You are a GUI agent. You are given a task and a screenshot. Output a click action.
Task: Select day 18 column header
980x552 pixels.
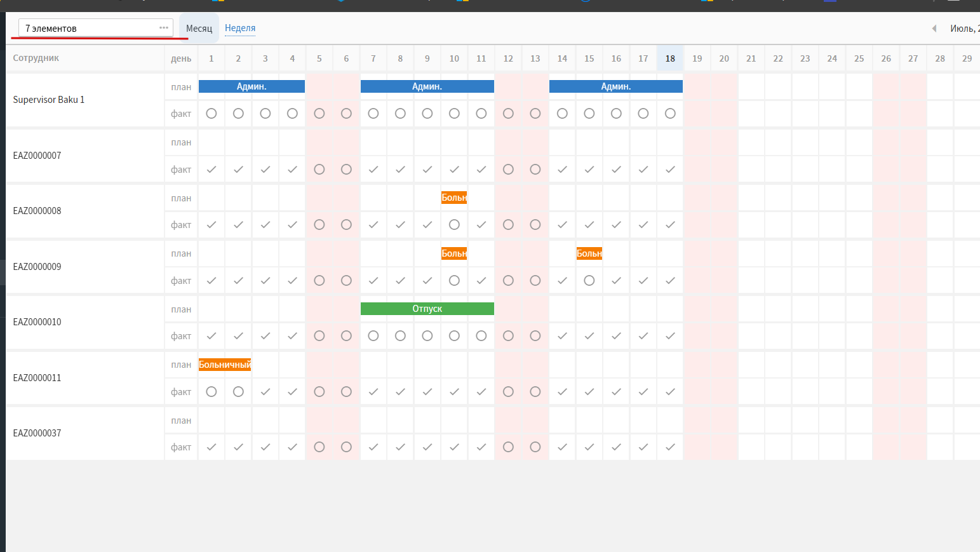coord(670,58)
